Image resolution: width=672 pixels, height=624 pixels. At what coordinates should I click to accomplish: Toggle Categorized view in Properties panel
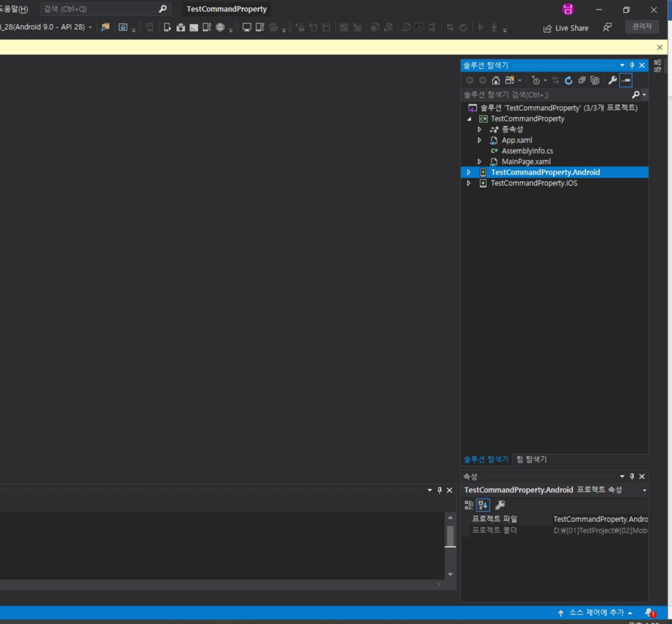point(469,505)
